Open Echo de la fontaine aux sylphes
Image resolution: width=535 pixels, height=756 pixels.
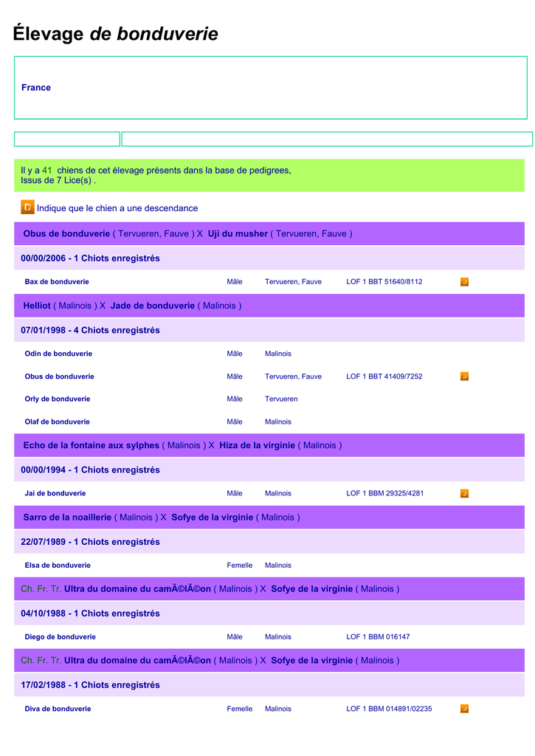point(91,445)
